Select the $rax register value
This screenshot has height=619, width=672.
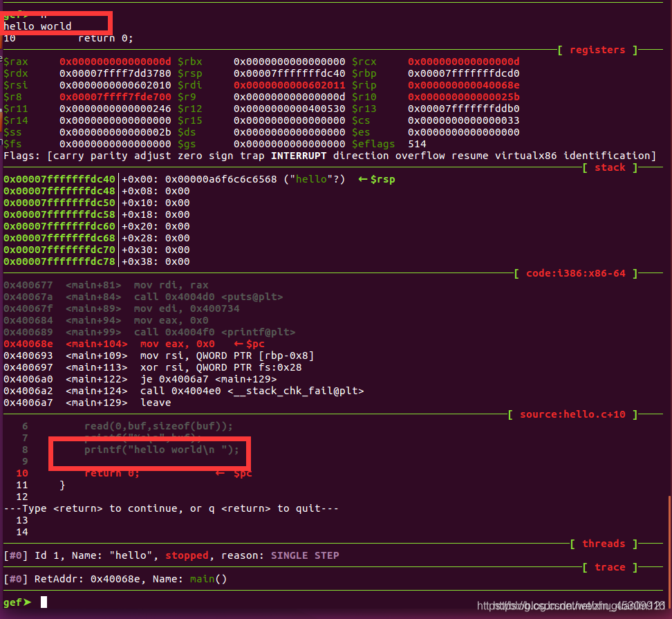pyautogui.click(x=115, y=62)
